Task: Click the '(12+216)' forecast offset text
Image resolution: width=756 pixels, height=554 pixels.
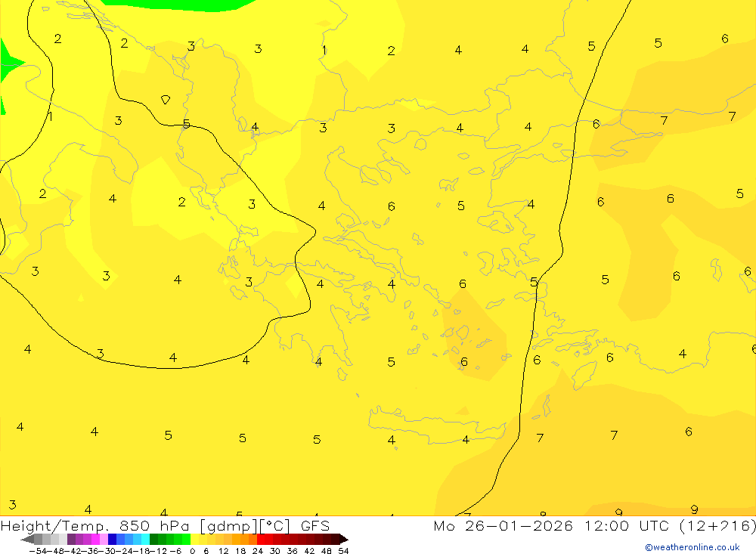Action: [717, 525]
